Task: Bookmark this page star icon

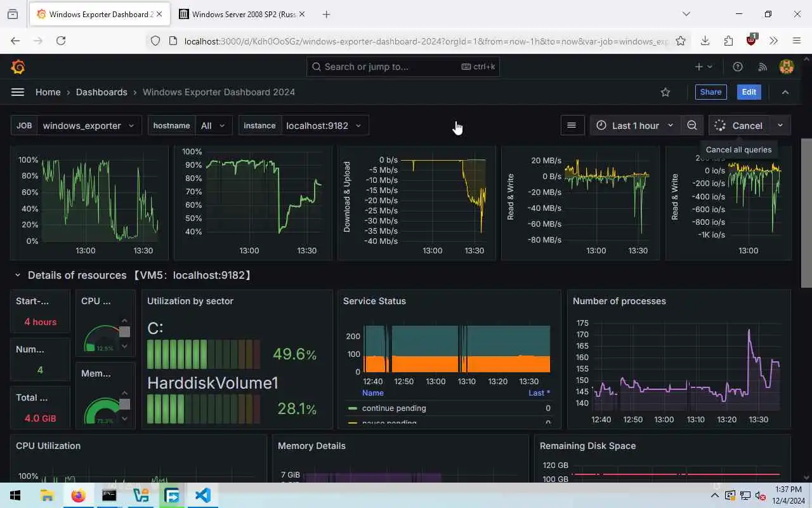Action: tap(681, 41)
